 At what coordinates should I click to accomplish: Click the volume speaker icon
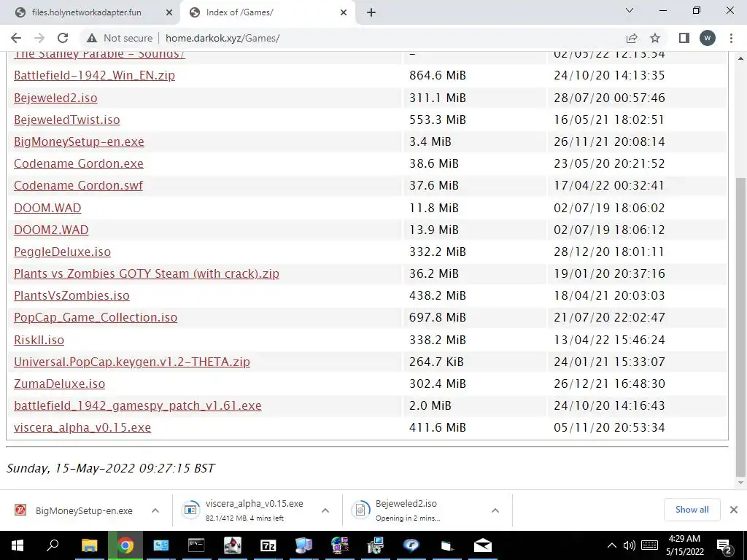(x=630, y=545)
